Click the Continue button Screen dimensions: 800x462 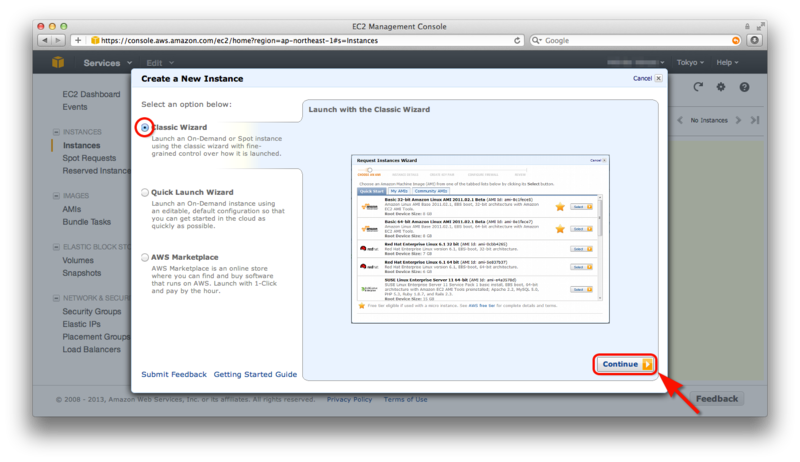625,364
